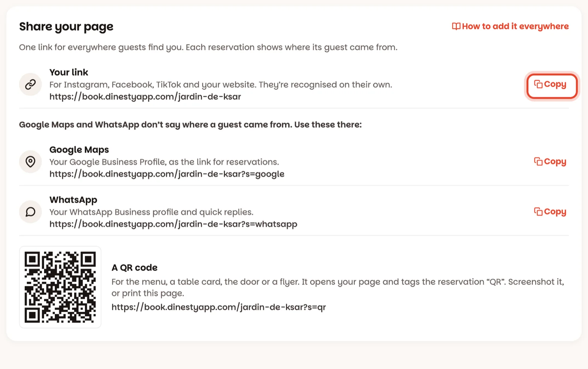Viewport: 588px width, 369px height.
Task: Copy the WhatsApp link
Action: (550, 212)
